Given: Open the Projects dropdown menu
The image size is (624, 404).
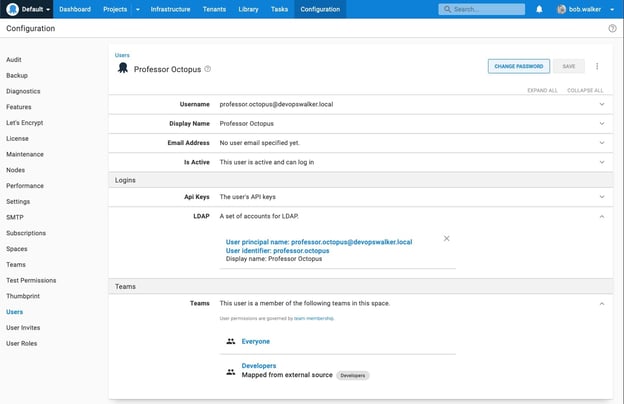Looking at the screenshot, I should (x=120, y=9).
